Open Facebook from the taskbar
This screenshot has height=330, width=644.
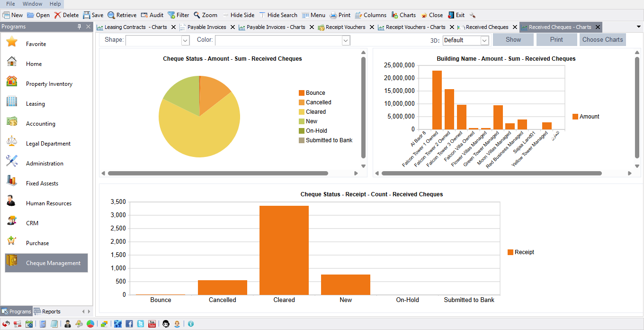(x=129, y=324)
